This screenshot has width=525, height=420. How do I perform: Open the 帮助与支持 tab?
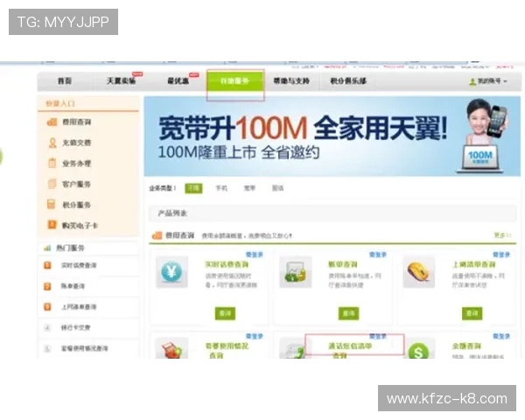(x=291, y=81)
